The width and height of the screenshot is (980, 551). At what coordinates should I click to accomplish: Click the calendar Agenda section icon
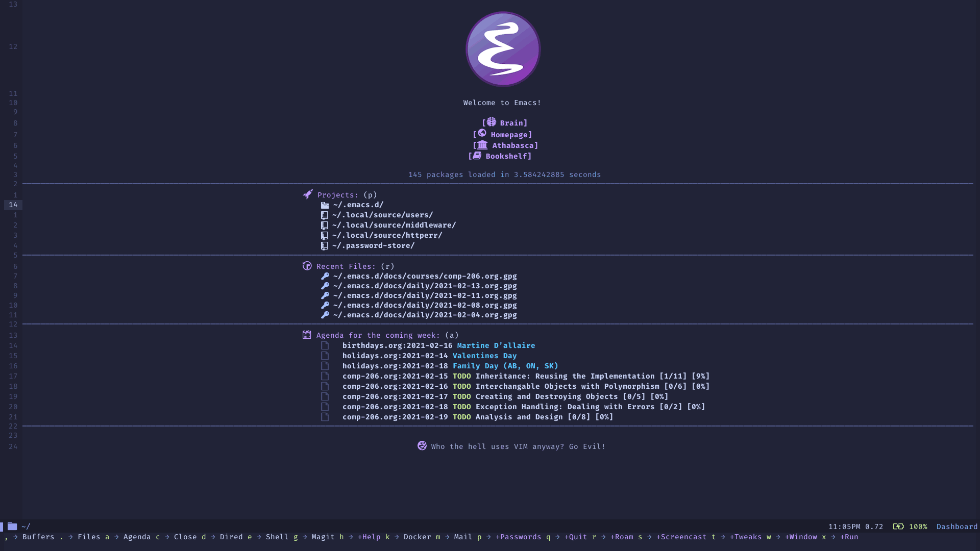click(x=307, y=335)
